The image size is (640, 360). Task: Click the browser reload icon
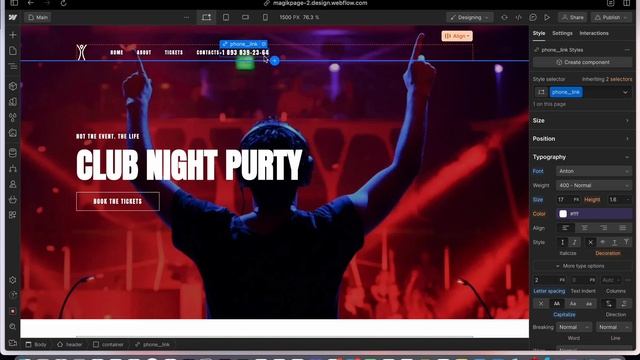click(x=63, y=3)
